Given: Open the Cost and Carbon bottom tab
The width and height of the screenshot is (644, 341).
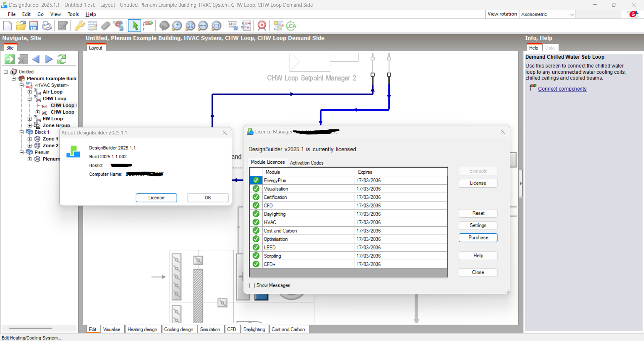Looking at the screenshot, I should (x=288, y=329).
